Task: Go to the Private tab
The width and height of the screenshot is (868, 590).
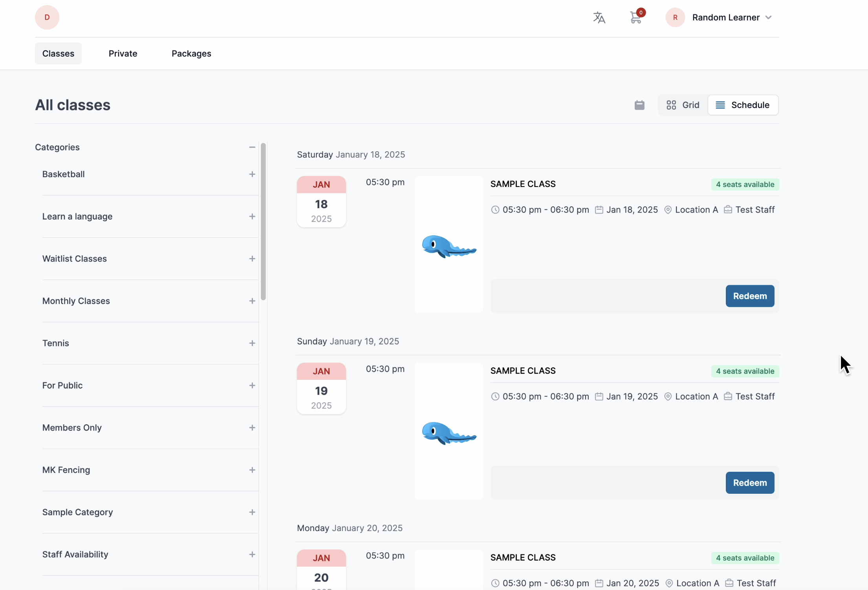Action: point(123,53)
